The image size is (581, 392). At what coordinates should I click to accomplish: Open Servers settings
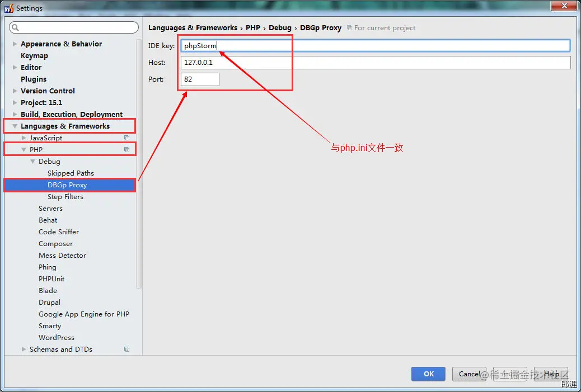[50, 209]
